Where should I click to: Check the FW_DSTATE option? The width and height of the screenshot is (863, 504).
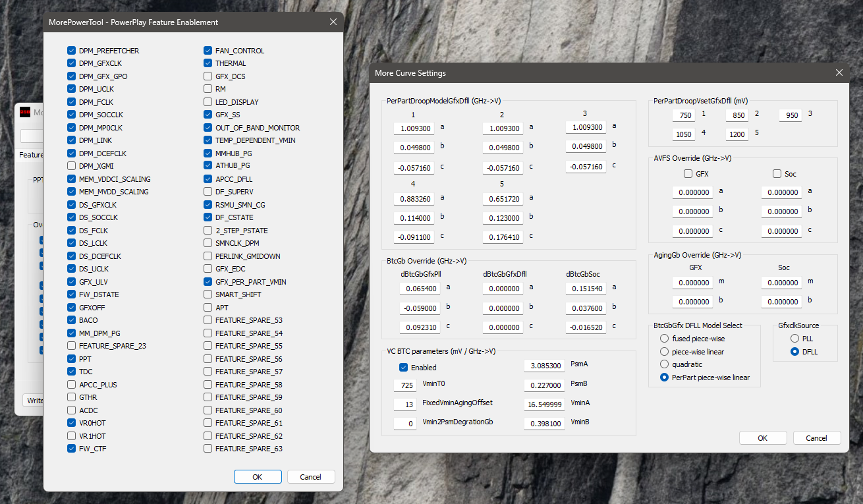[x=71, y=294]
